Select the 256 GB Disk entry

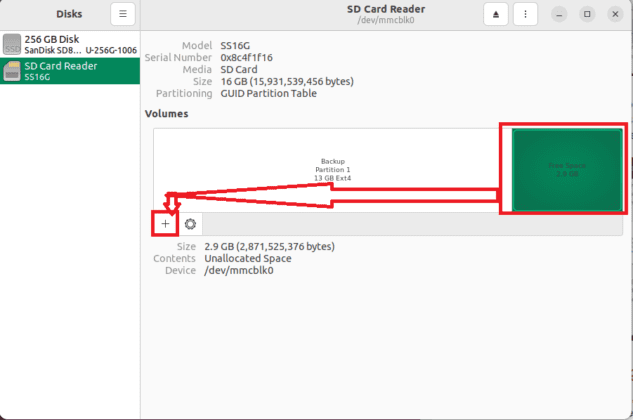click(70, 43)
